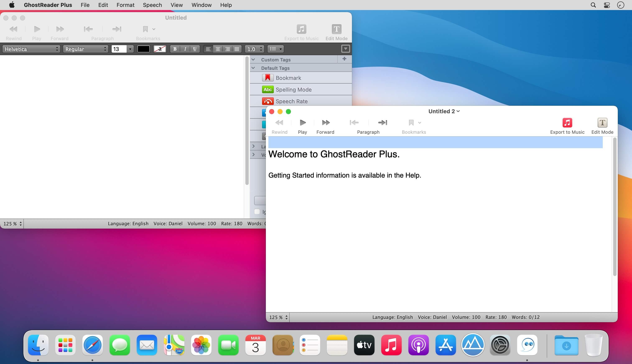Jump to previous paragraph in Untitled 2 window
The width and height of the screenshot is (632, 364).
point(354,123)
